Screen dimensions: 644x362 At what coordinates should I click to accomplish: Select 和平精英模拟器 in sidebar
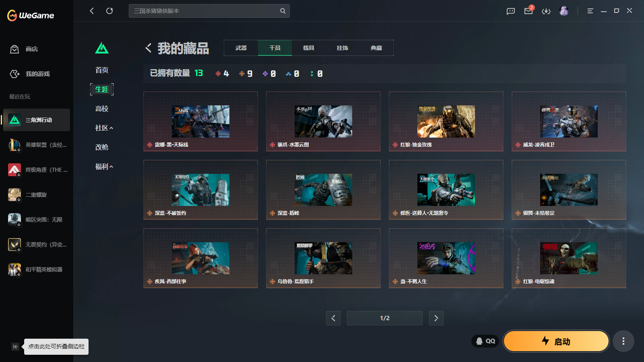click(37, 269)
